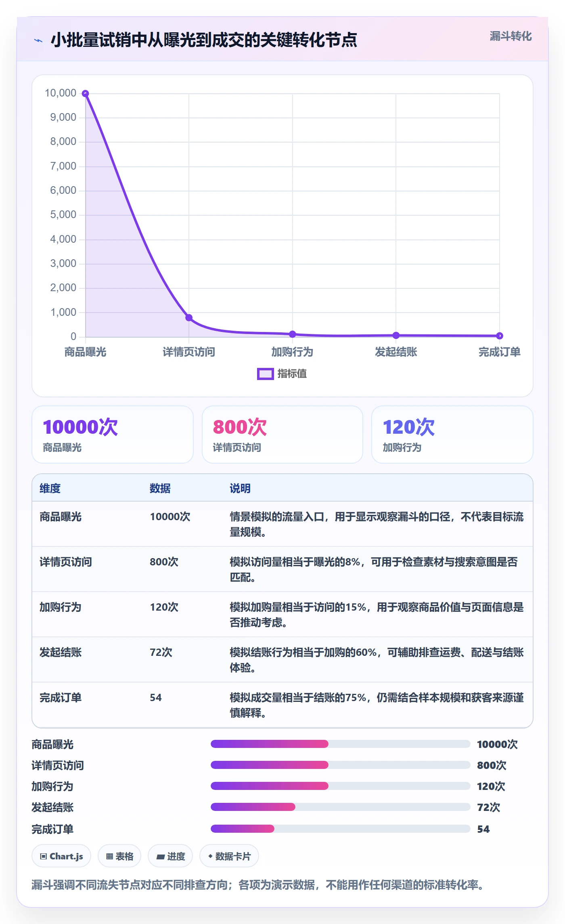Select the 发起结账 data point on the chart line

pos(396,335)
